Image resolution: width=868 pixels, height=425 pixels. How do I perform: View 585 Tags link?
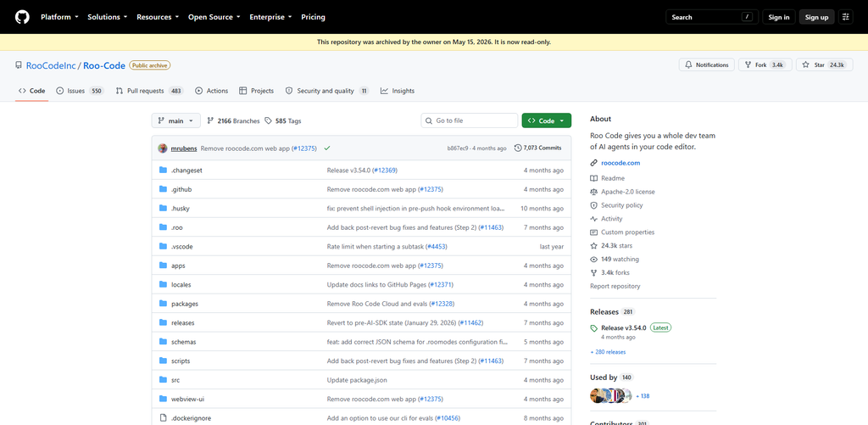[x=283, y=120]
